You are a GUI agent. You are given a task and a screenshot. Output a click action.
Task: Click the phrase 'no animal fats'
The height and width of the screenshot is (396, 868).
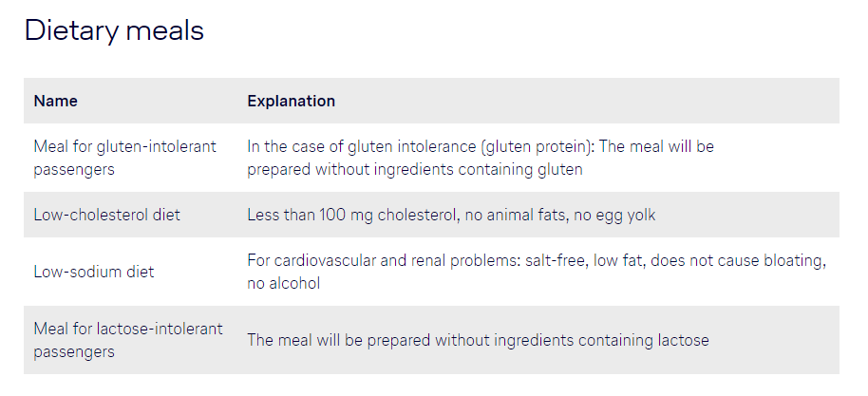coord(518,215)
